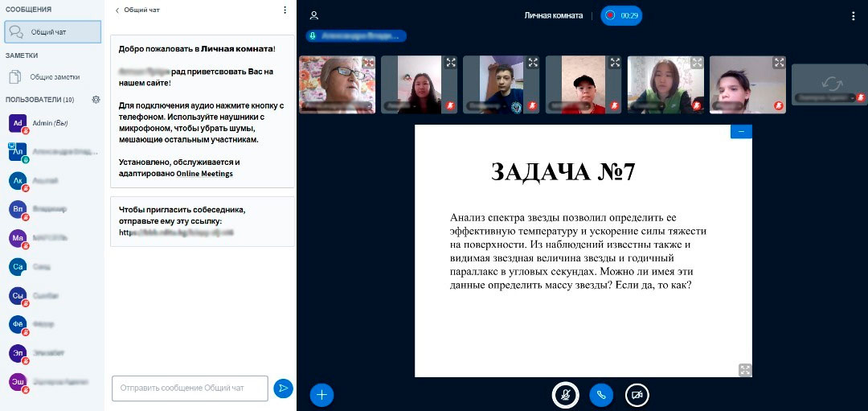
Task: Minimize the presentation slide
Action: pyautogui.click(x=741, y=131)
